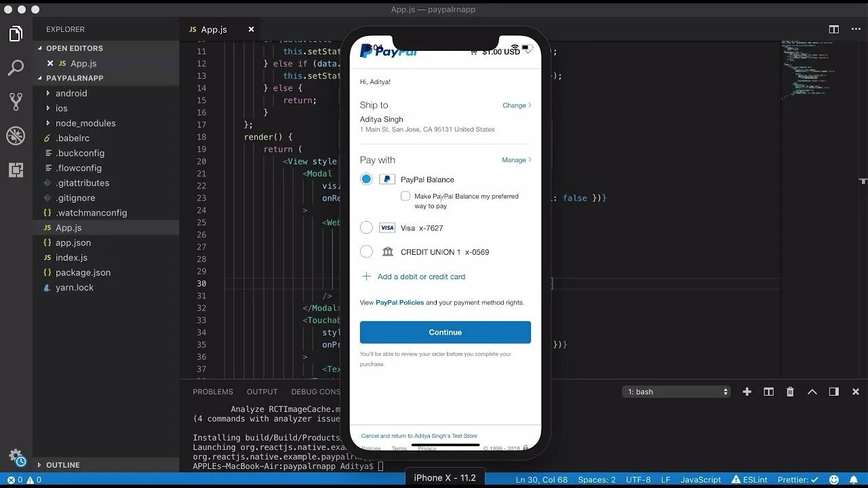868x488 pixels.
Task: Switch to the Output panel tab
Action: pyautogui.click(x=262, y=392)
